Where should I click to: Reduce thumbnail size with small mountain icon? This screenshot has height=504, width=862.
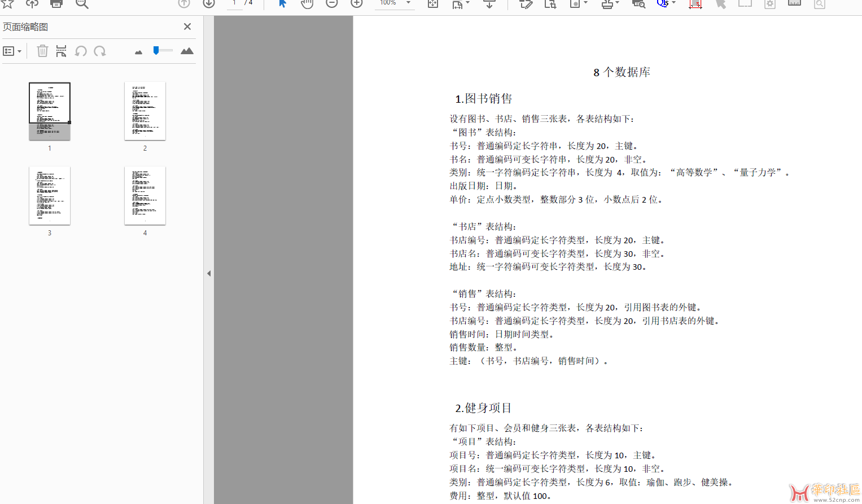pos(138,52)
